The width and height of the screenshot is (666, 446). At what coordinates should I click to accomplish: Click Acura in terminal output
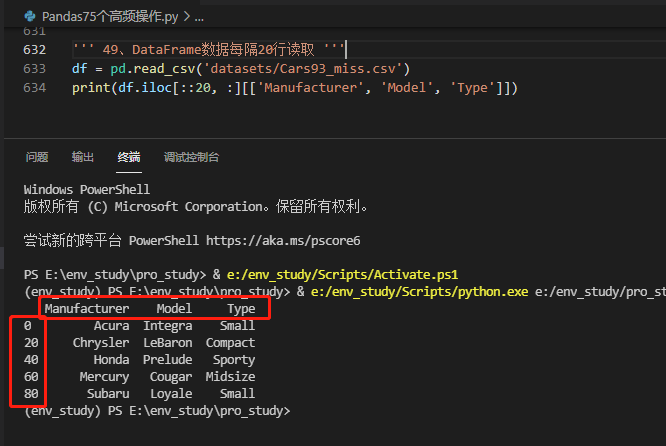[111, 326]
